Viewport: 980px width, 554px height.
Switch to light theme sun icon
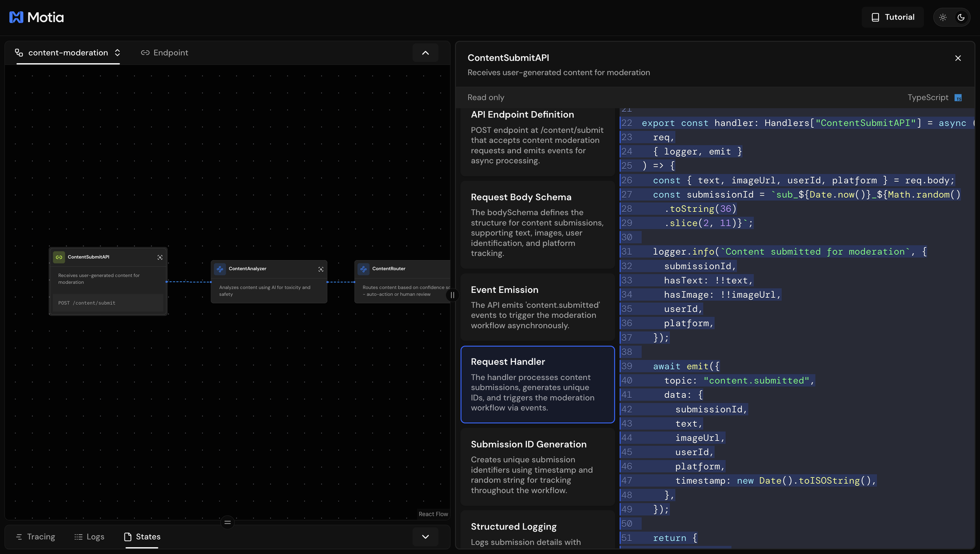click(943, 17)
